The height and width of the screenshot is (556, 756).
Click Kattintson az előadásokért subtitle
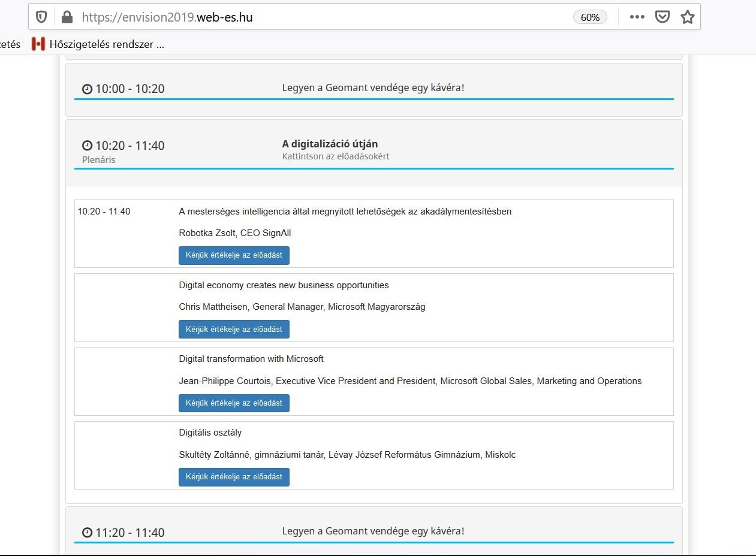click(336, 156)
